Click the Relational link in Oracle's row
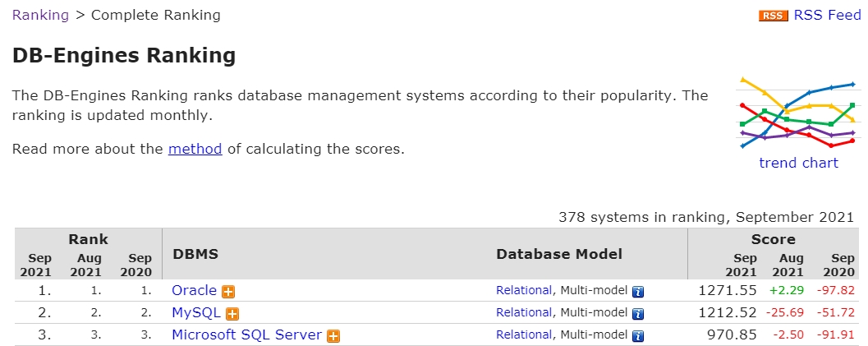This screenshot has height=346, width=868. [524, 290]
